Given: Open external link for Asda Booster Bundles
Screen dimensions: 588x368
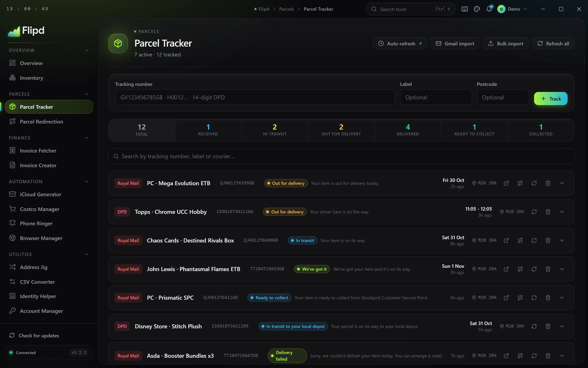Looking at the screenshot, I should (506, 356).
